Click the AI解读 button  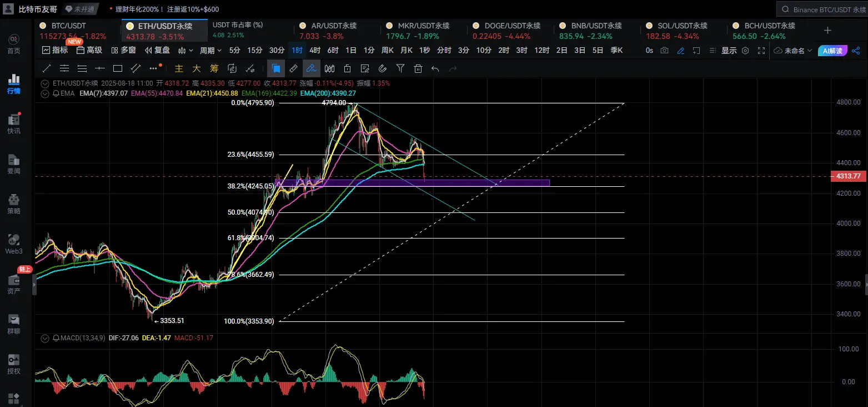(x=832, y=50)
